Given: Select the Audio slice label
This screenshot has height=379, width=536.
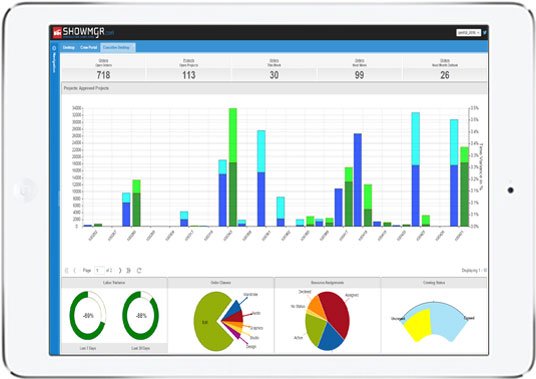Looking at the screenshot, I should click(256, 313).
